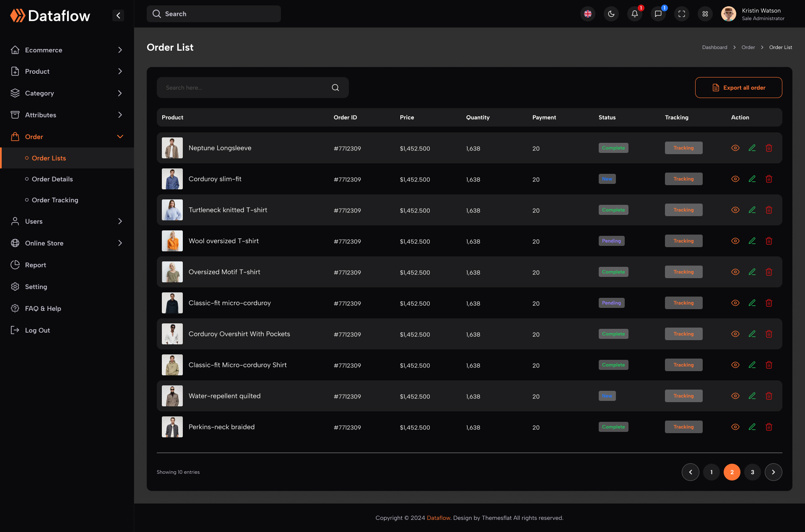Open messages using the chat bubble icon

(x=658, y=14)
